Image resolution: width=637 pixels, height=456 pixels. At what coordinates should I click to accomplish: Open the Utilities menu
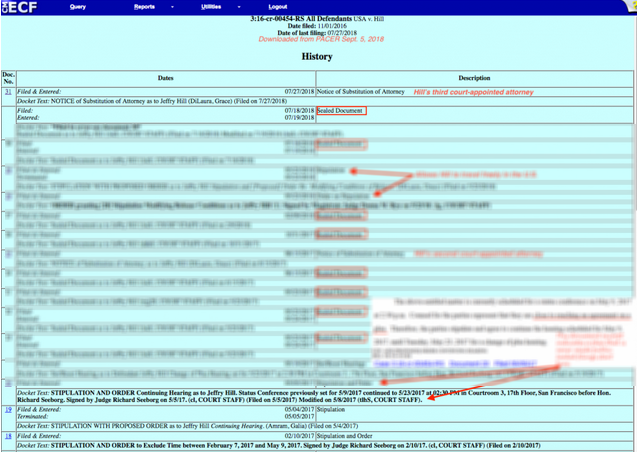coord(211,7)
